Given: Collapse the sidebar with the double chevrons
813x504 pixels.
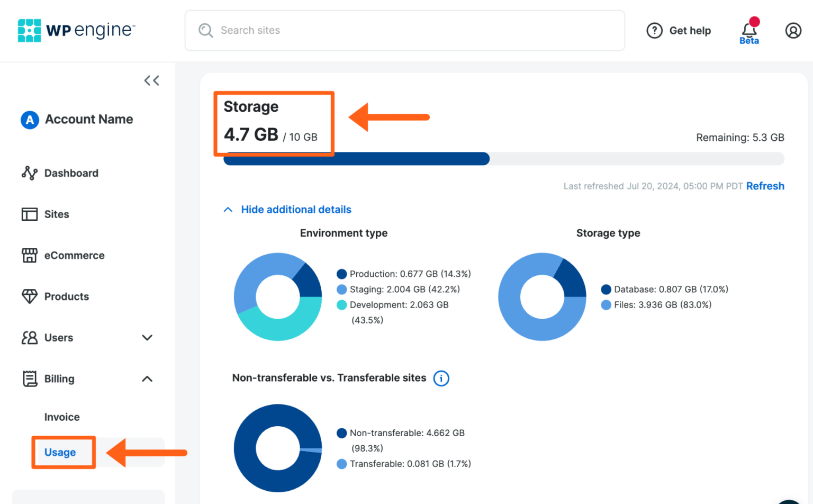Looking at the screenshot, I should point(151,80).
